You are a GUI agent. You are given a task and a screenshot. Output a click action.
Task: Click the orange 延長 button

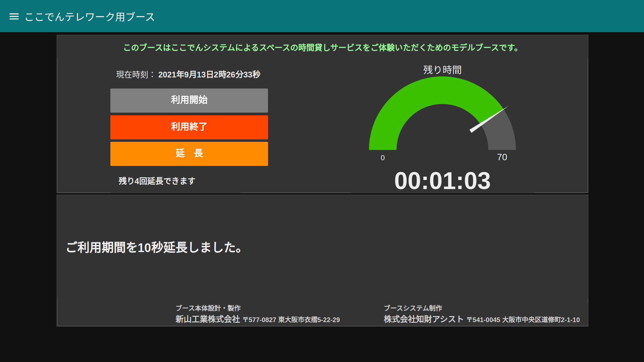click(x=189, y=154)
